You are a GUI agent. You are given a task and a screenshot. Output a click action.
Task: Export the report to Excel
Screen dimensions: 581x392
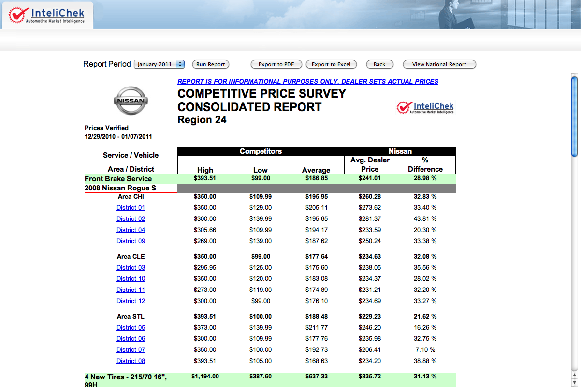click(x=331, y=64)
